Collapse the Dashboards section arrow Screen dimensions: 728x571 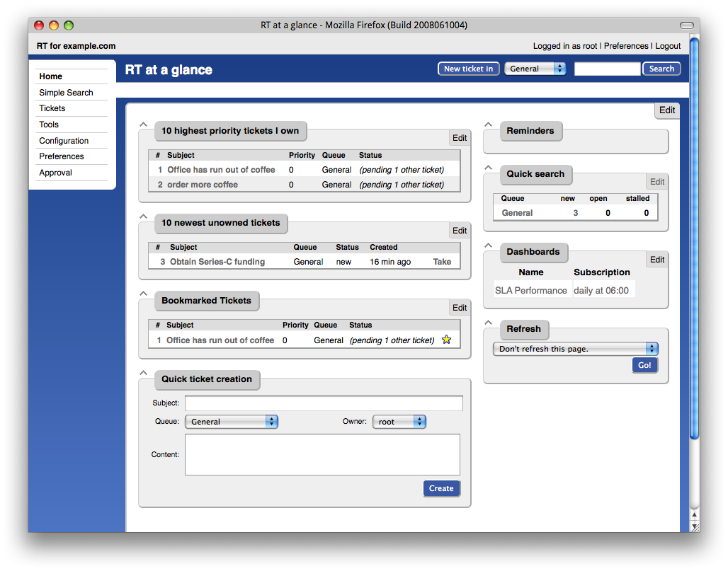pos(488,245)
